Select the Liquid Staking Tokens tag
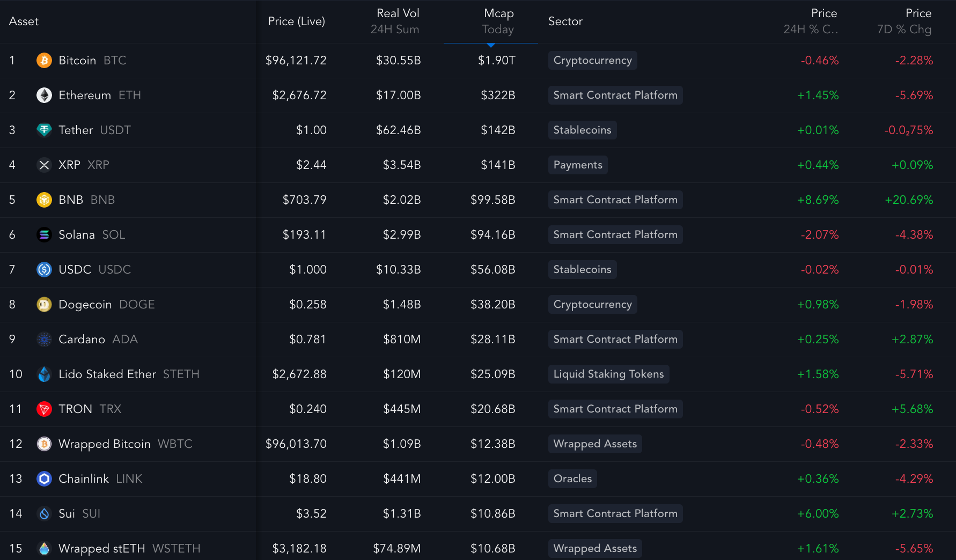This screenshot has width=956, height=560. point(609,374)
